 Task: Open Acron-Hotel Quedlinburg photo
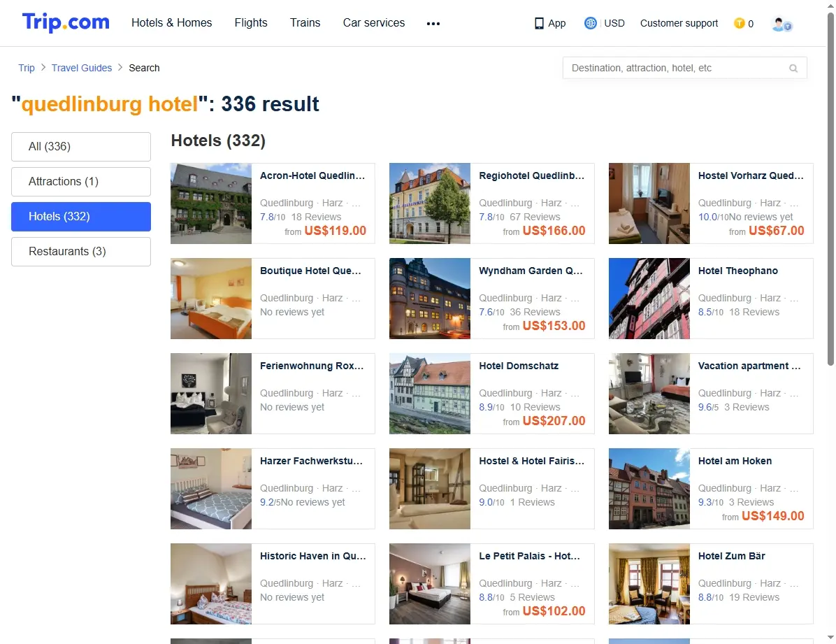click(x=211, y=203)
